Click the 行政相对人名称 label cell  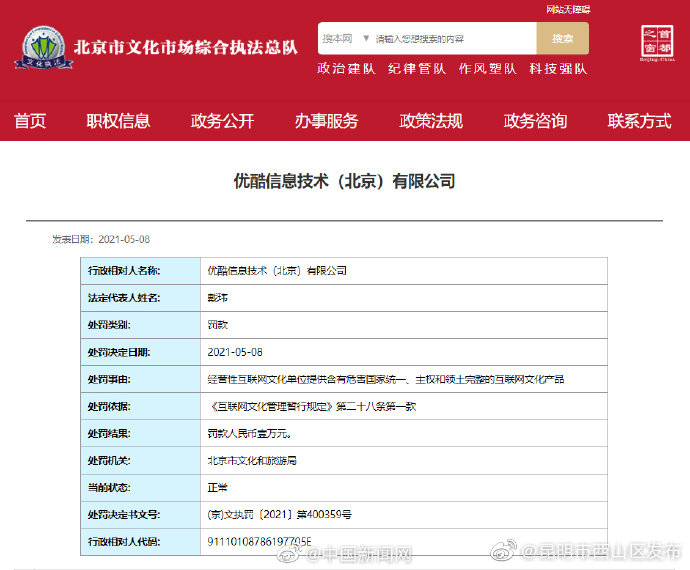141,271
